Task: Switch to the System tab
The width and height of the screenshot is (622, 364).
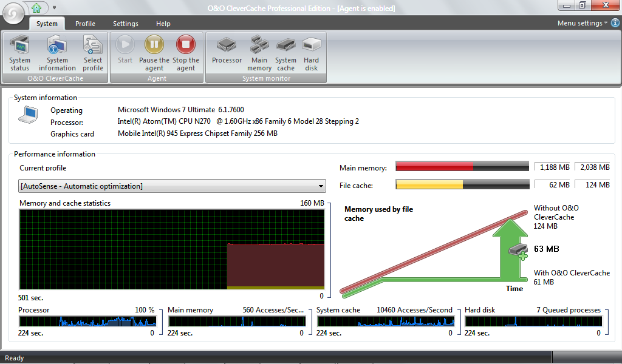Action: click(47, 24)
